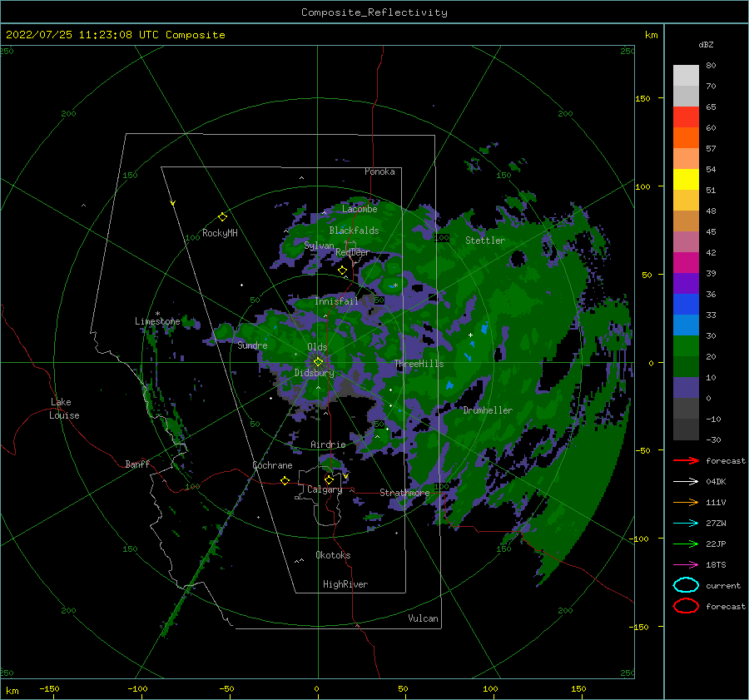The width and height of the screenshot is (749, 700).
Task: Click the Sylvan label
Action: [319, 246]
